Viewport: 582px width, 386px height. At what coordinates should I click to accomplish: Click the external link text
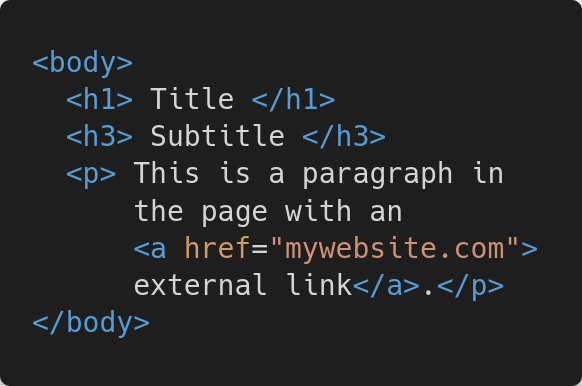(243, 285)
